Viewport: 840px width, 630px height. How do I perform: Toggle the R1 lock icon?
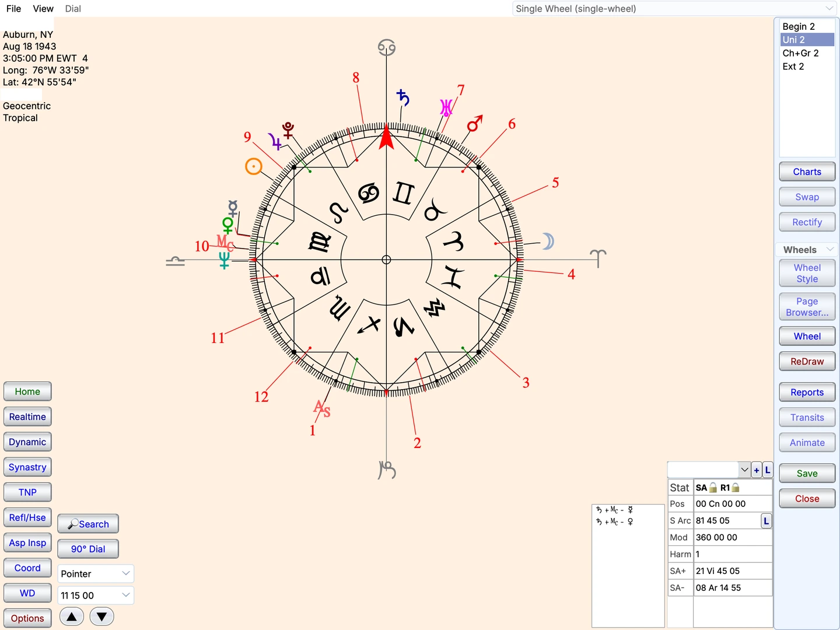736,488
